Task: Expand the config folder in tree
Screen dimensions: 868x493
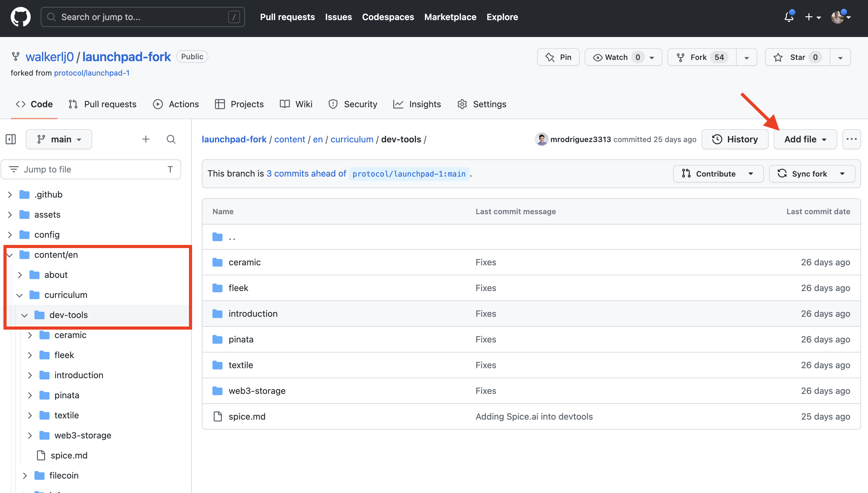Action: tap(9, 235)
